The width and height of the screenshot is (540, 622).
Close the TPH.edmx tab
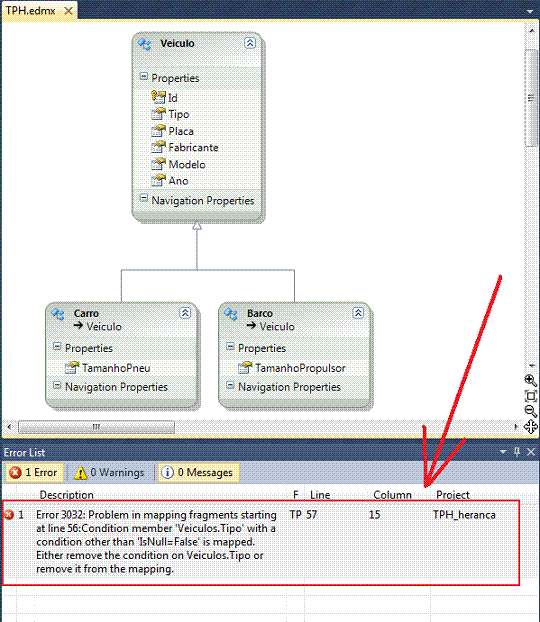[69, 11]
